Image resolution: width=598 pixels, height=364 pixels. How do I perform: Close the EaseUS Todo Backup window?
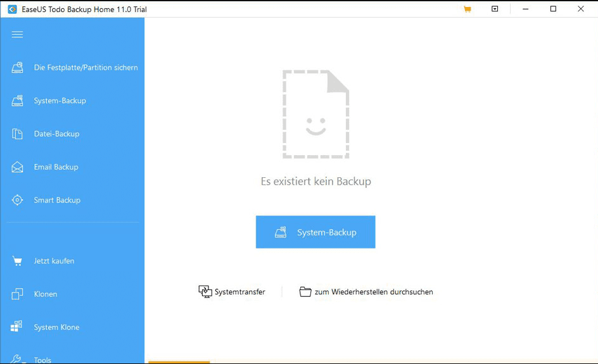pos(581,9)
